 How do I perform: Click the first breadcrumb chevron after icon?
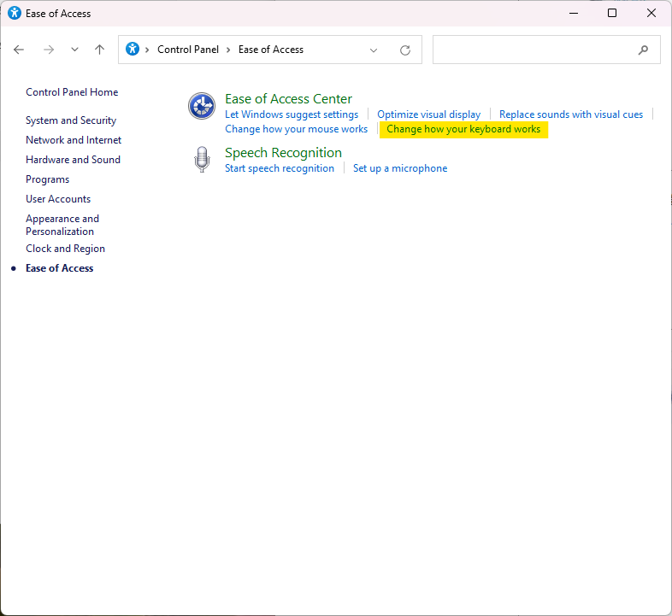click(x=147, y=50)
